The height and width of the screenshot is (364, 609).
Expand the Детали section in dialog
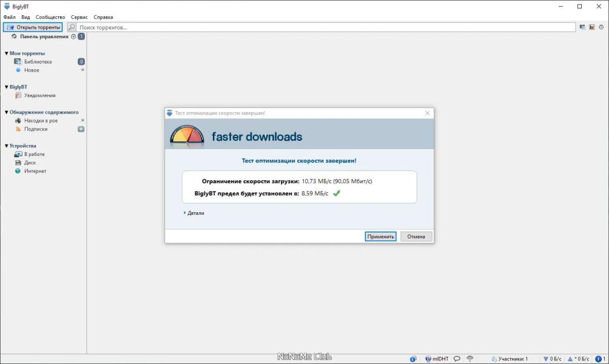[185, 213]
